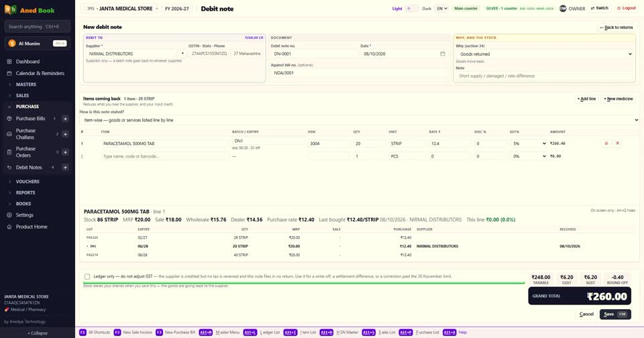Open Purchase Orders list
644x338 pixels.
[25, 152]
